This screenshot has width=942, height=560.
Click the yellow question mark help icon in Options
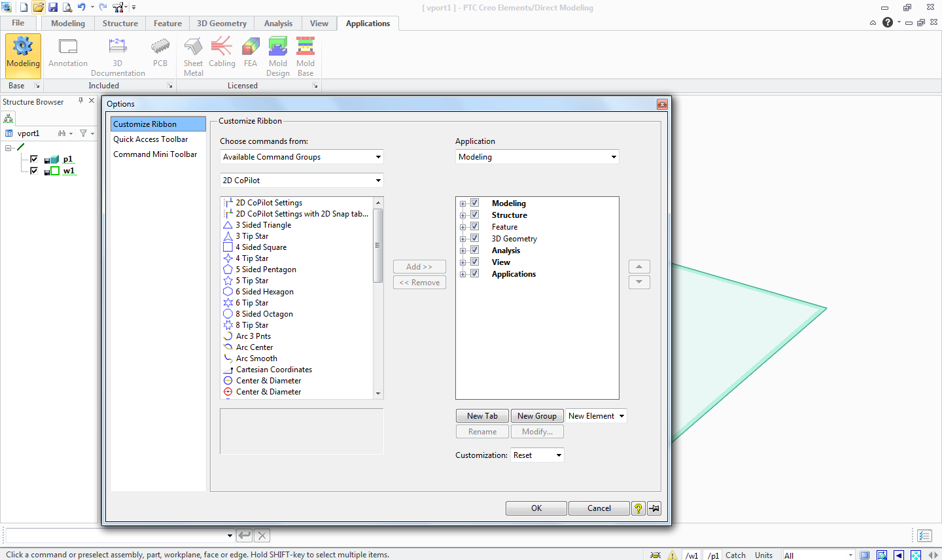(x=638, y=508)
